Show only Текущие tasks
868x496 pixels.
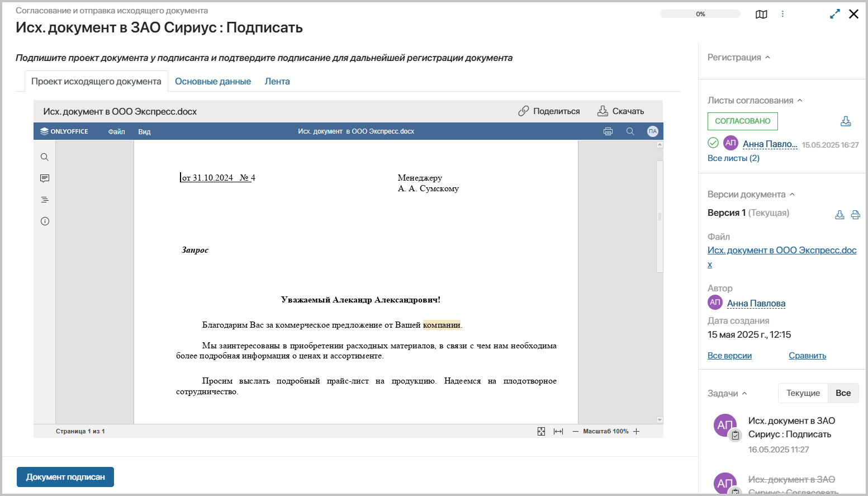803,393
